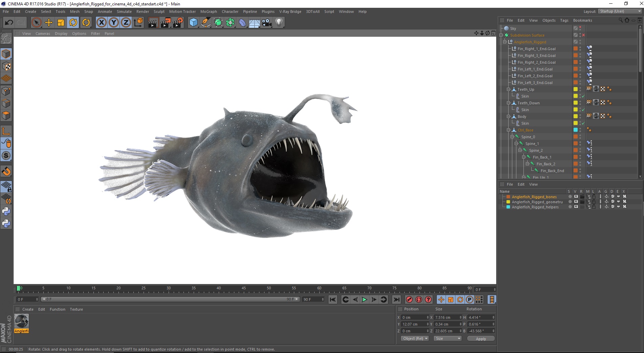Toggle Parameter keyframe recording P icon
This screenshot has width=644, height=353.
pyautogui.click(x=470, y=299)
